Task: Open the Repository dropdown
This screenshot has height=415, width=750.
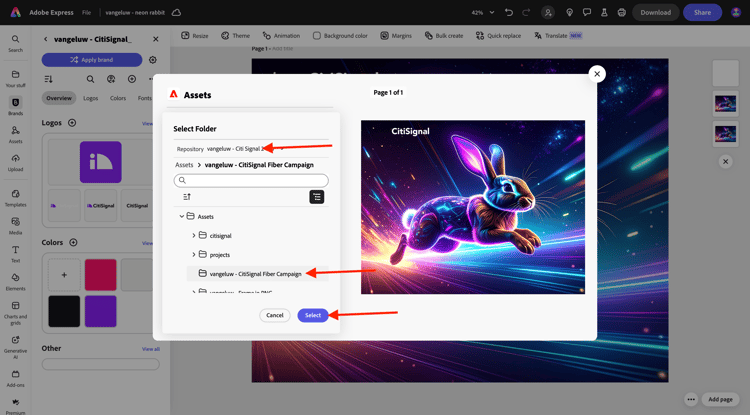Action: [x=244, y=149]
